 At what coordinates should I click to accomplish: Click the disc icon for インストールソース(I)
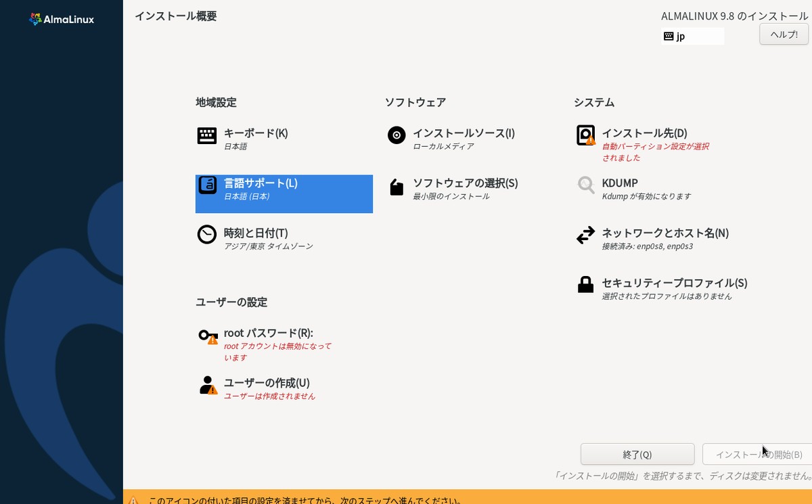(x=397, y=135)
